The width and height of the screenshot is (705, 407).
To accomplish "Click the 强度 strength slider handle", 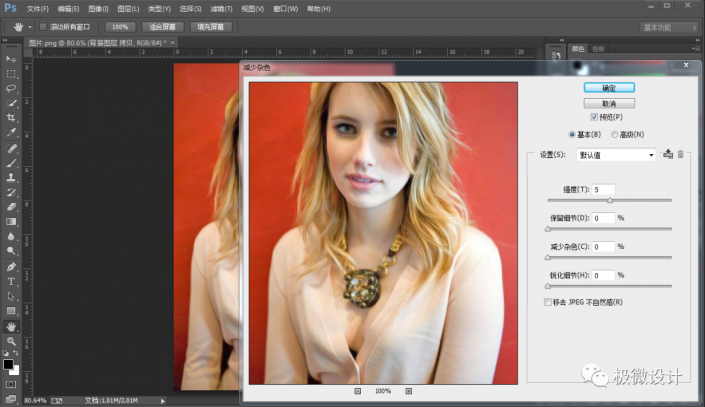I will (x=610, y=200).
